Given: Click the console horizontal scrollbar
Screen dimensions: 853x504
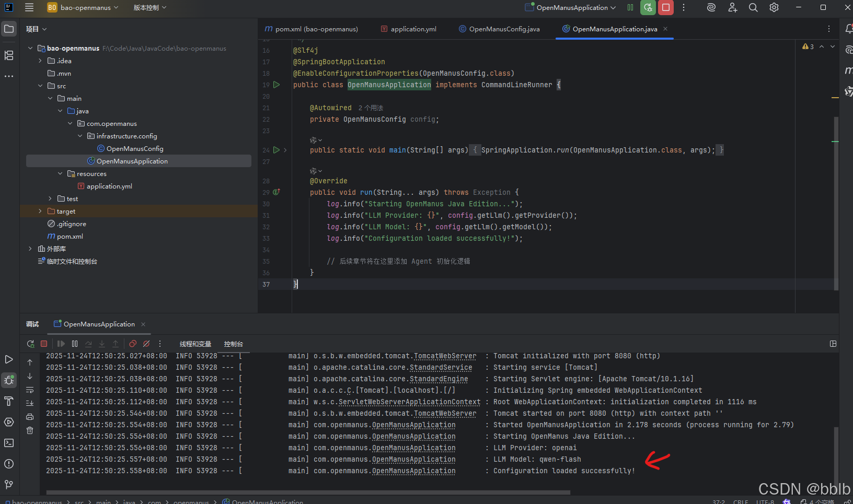Looking at the screenshot, I should tap(308, 492).
